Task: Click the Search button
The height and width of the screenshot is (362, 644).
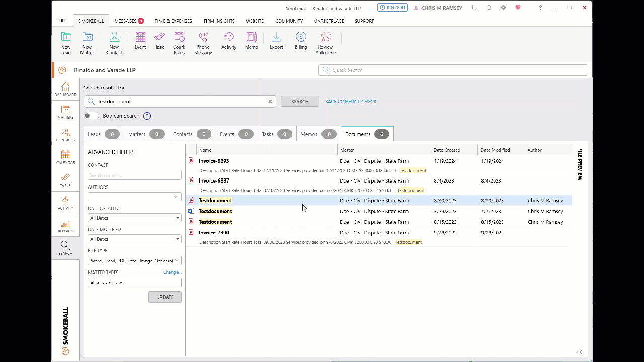Action: (x=300, y=101)
